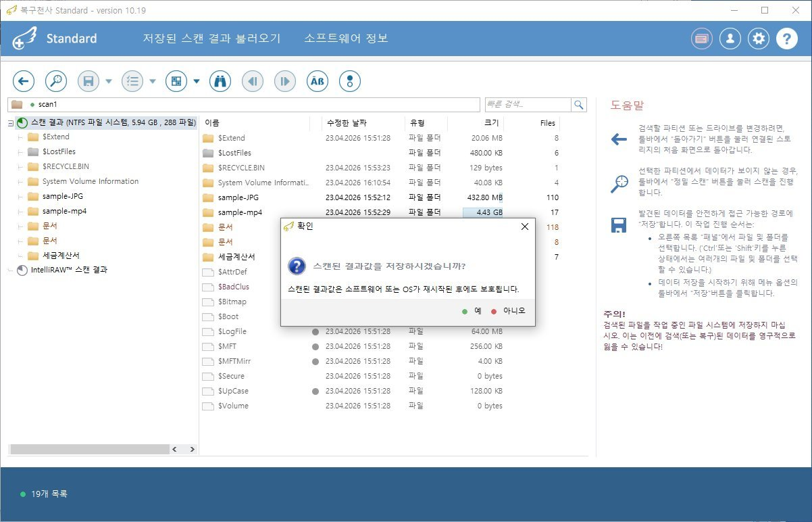Select the $LogFile file in list
This screenshot has height=522, width=812.
pos(382,331)
